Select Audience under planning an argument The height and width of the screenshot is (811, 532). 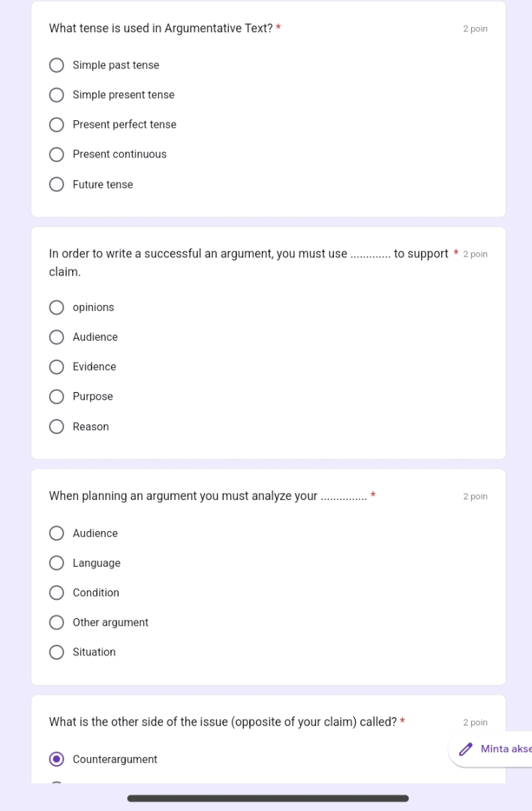point(56,533)
